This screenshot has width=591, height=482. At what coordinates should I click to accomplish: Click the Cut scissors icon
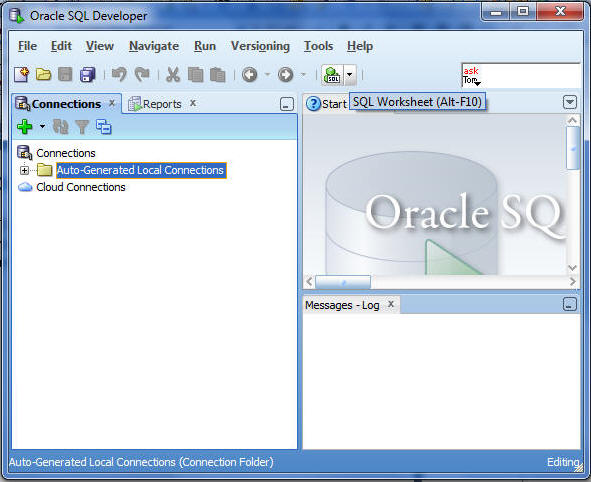tap(173, 75)
